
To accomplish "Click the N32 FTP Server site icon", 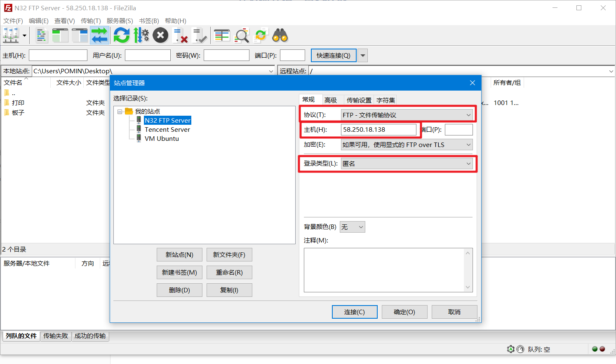I will pyautogui.click(x=139, y=120).
